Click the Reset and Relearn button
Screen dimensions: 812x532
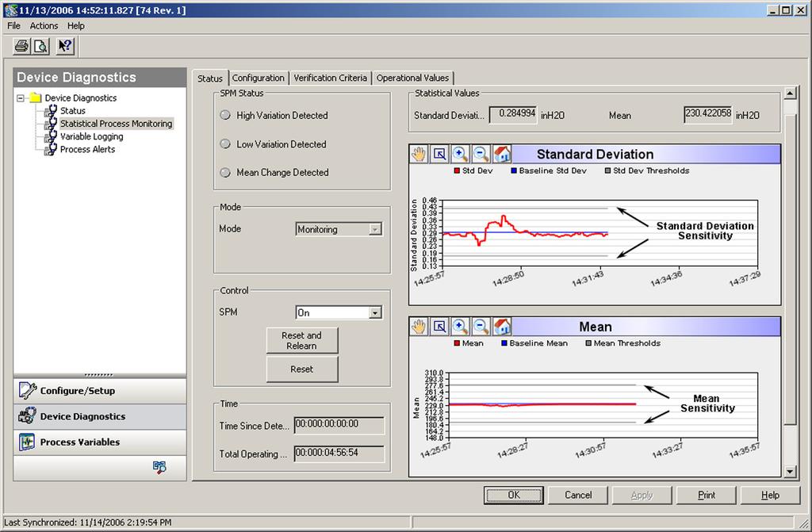click(302, 340)
